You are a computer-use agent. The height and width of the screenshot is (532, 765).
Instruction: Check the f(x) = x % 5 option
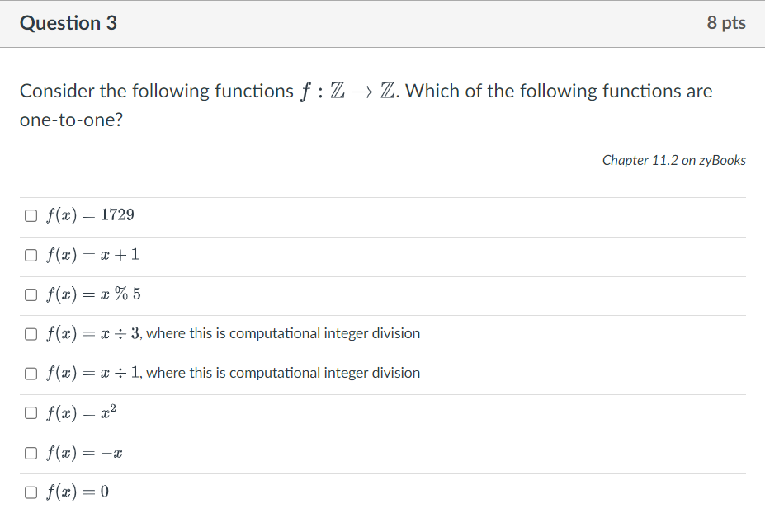(x=31, y=294)
